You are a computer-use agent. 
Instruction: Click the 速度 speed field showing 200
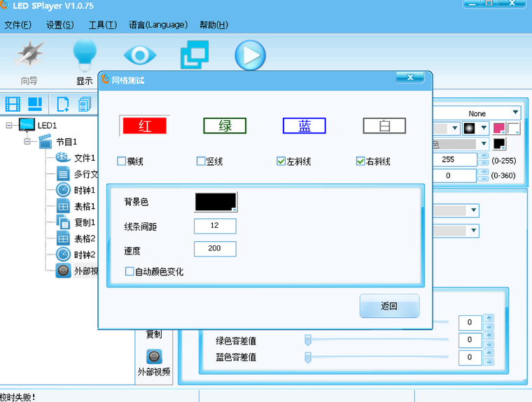[215, 249]
